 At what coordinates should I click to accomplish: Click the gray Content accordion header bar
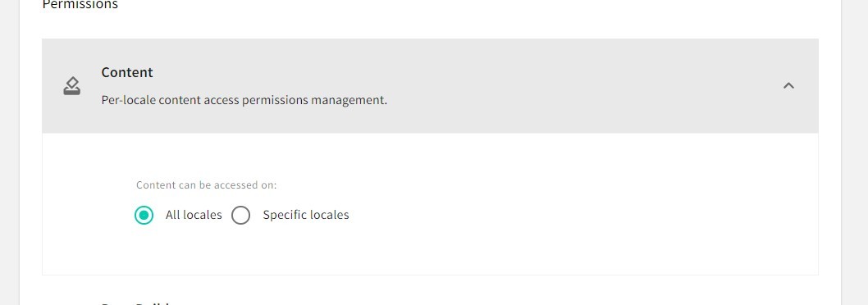(430, 86)
